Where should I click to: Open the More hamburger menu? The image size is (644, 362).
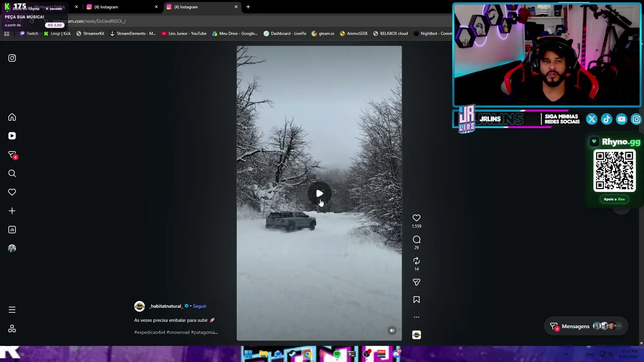12,310
